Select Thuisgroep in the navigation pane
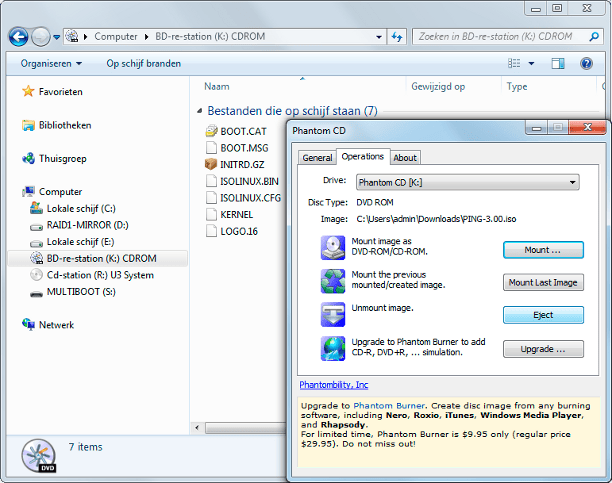The image size is (612, 483). pos(62,159)
